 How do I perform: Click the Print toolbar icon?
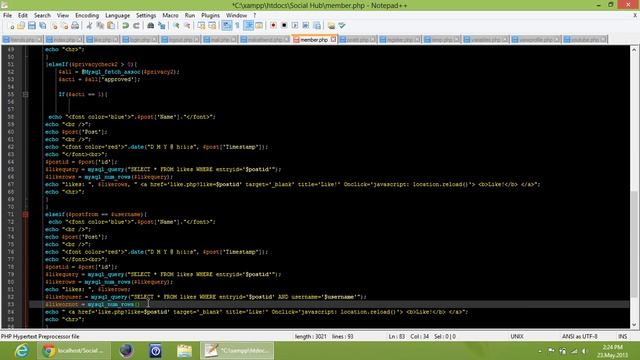pyautogui.click(x=75, y=25)
